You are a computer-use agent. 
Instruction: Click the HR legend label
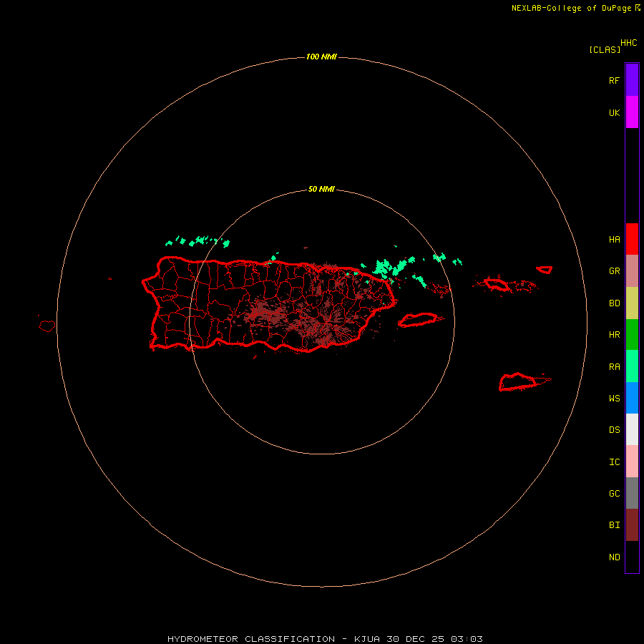pyautogui.click(x=615, y=335)
